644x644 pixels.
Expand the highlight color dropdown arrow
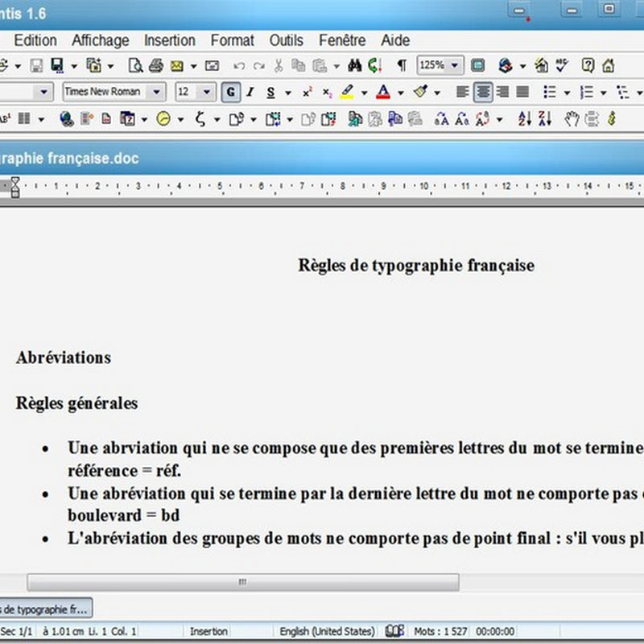pos(364,93)
